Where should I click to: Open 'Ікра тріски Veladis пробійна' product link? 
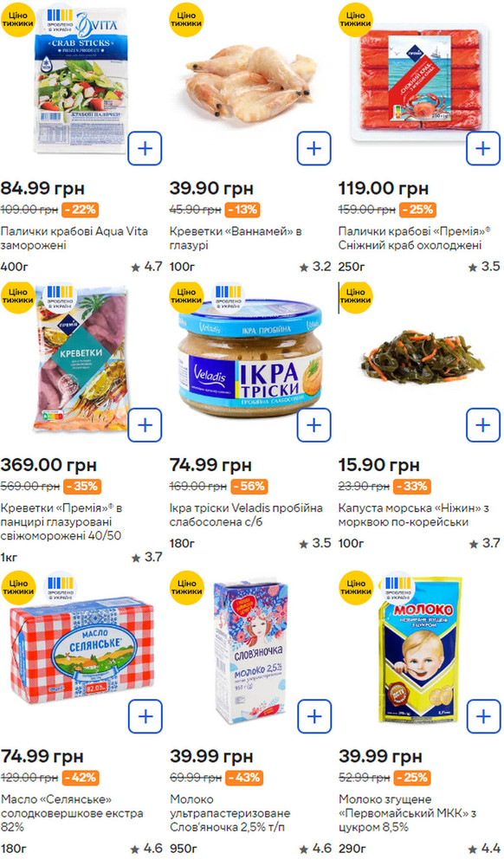(246, 514)
